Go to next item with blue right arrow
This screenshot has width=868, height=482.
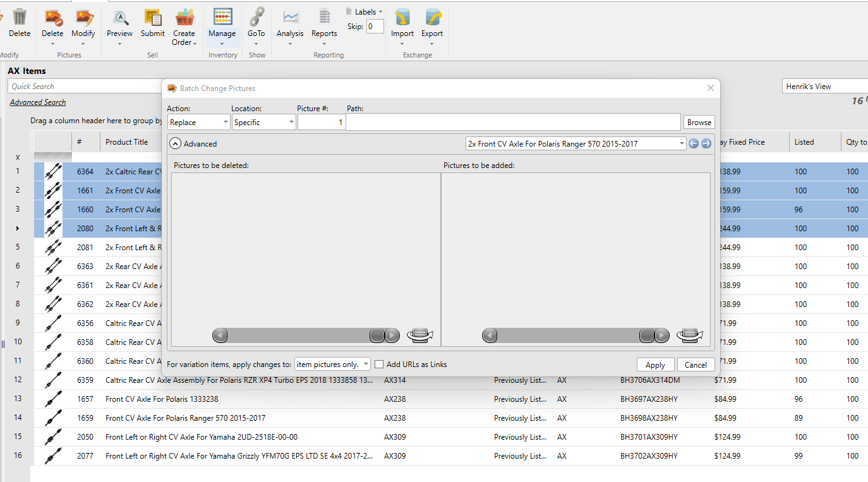click(x=706, y=144)
